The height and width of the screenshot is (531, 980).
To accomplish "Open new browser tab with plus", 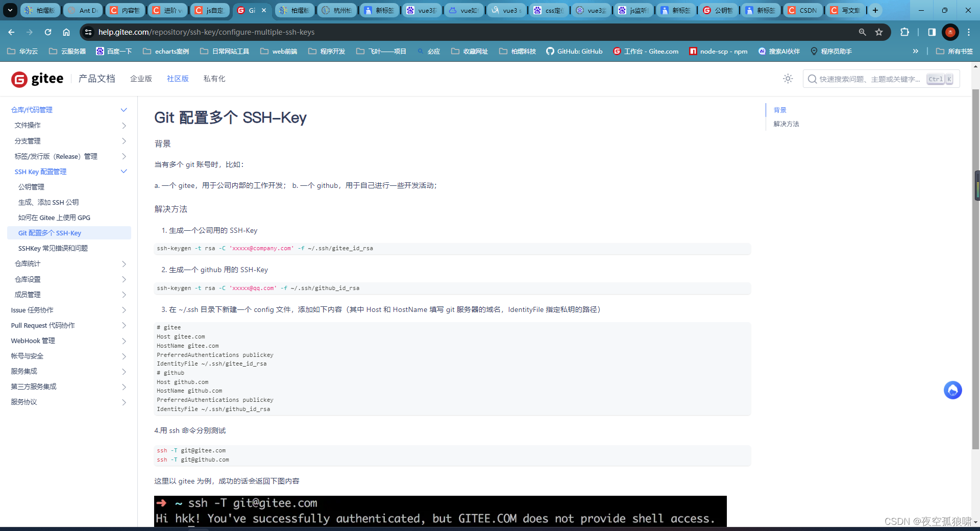I will (x=875, y=10).
